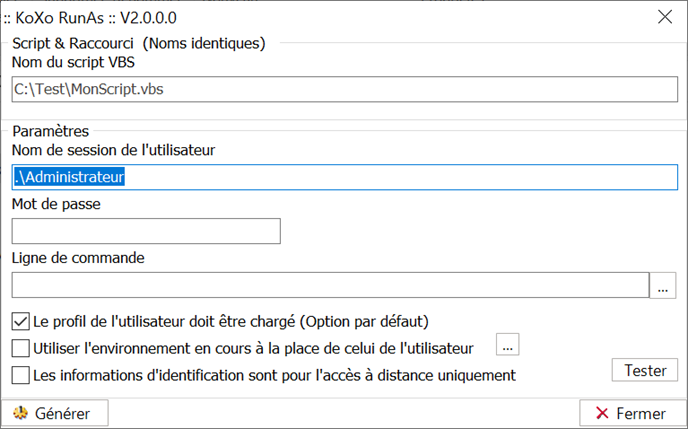
Task: Click the ellipsis button next to the environment option
Action: (x=508, y=344)
